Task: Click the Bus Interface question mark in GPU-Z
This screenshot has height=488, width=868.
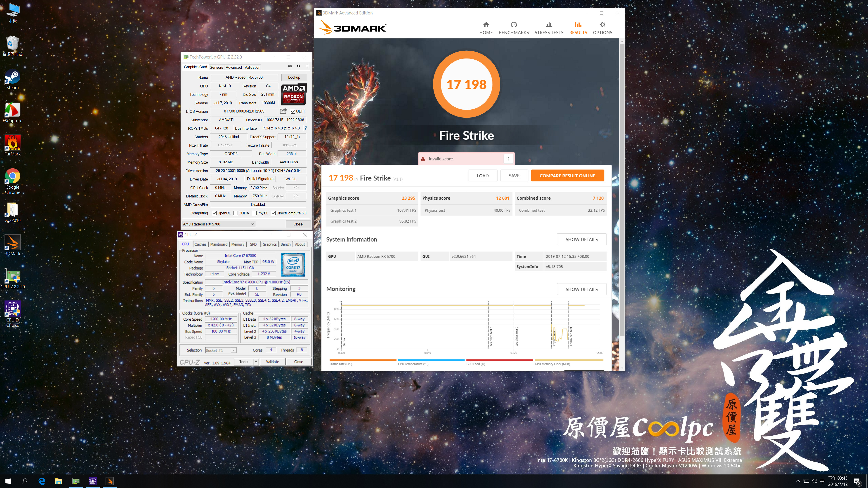Action: click(x=305, y=128)
